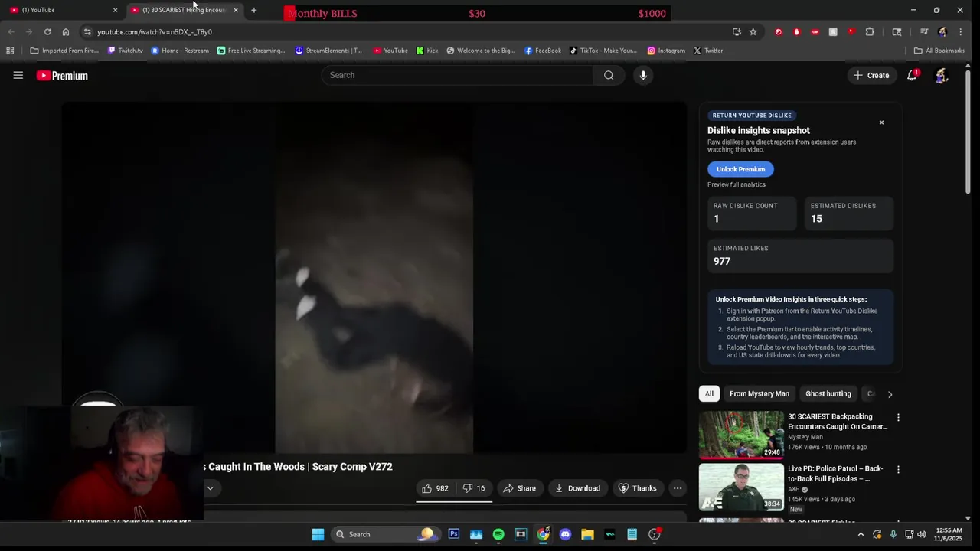Select the From Mystery Man chip
Screen dimensions: 980x551
(x=759, y=393)
